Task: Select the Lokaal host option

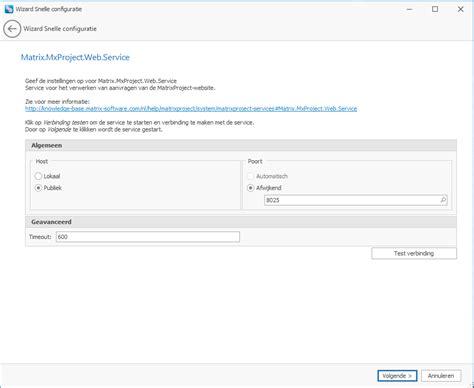Action: pos(47,176)
